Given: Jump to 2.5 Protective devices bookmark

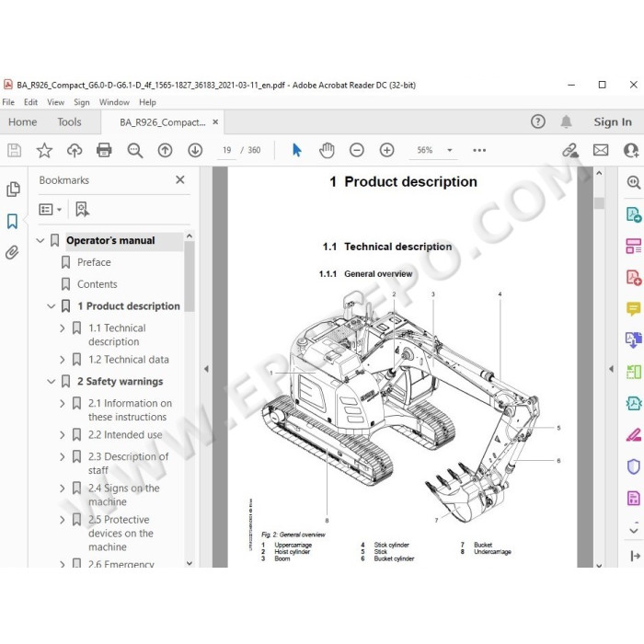Looking at the screenshot, I should 121,533.
